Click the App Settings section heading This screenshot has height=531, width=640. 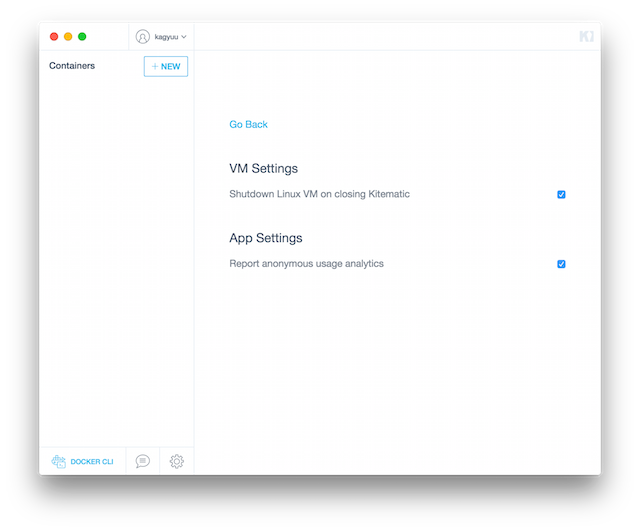[x=265, y=238]
